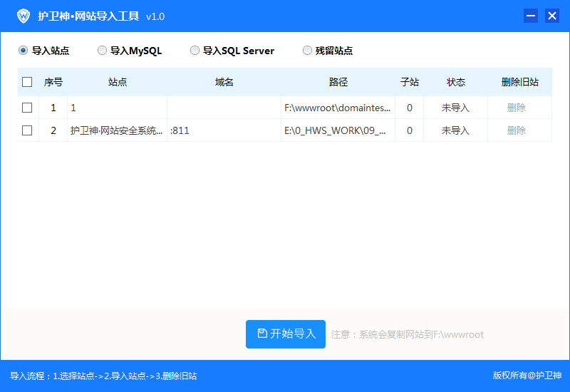Click 未导入 status in row 1
Screen dimensions: 570x392
455,108
